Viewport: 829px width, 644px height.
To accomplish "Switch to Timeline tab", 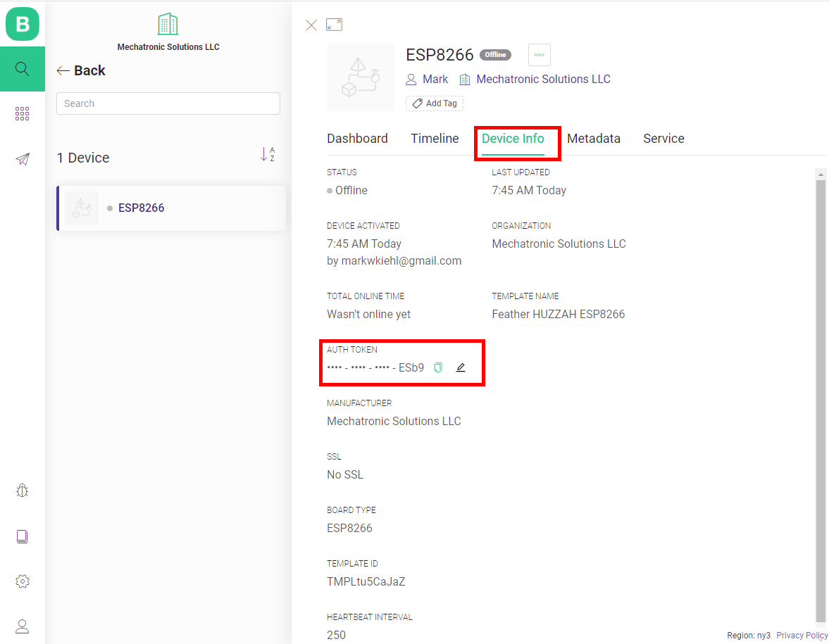I will tap(435, 139).
